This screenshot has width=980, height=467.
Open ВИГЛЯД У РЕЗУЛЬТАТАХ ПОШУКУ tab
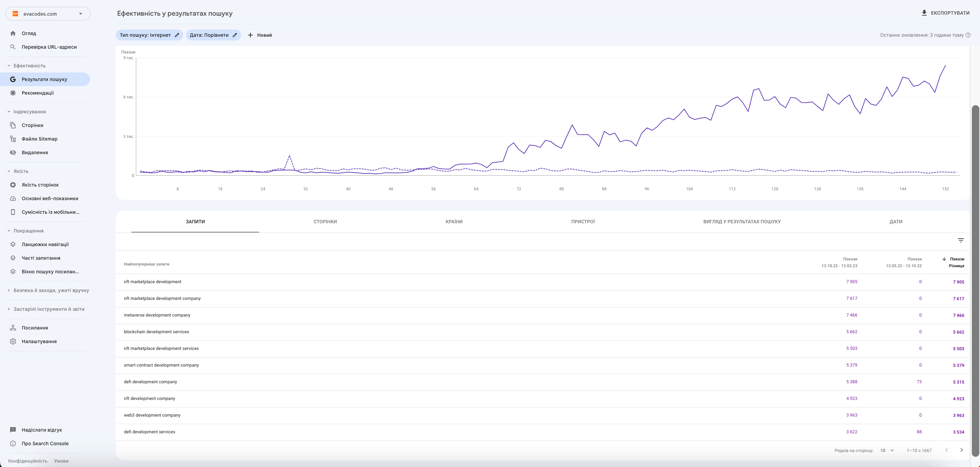(742, 222)
